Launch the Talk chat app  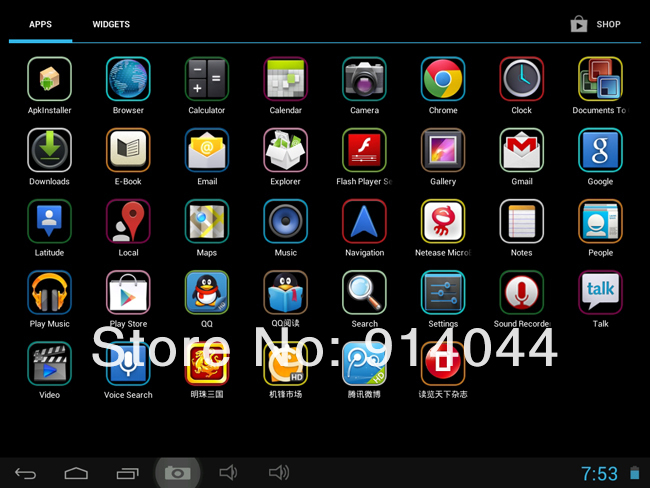click(600, 293)
